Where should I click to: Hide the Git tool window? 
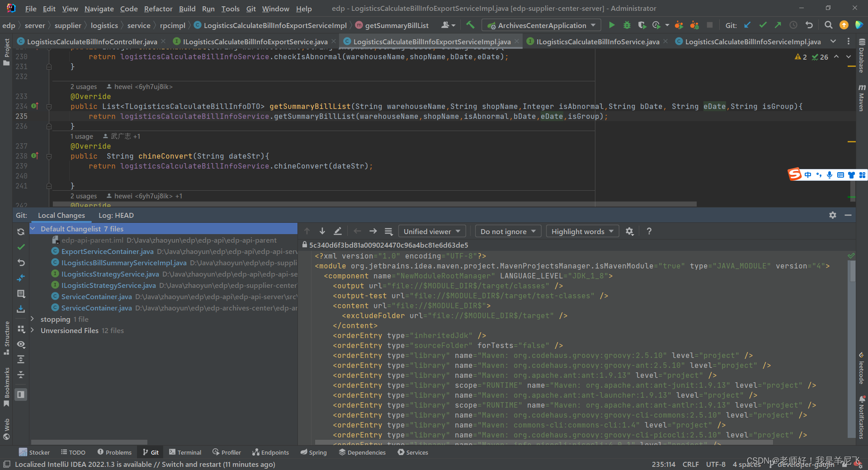pos(848,215)
